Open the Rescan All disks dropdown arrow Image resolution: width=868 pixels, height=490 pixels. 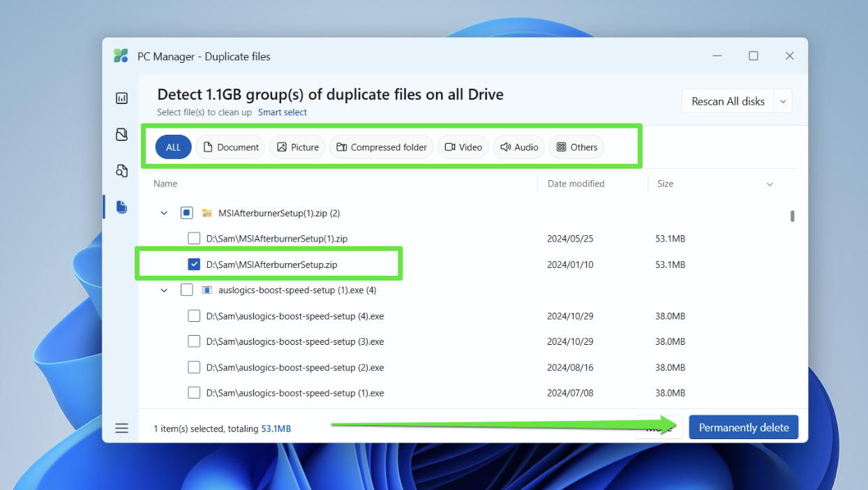coord(783,101)
